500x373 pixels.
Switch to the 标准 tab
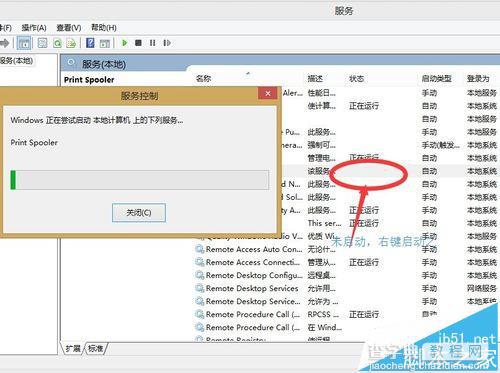click(x=96, y=349)
